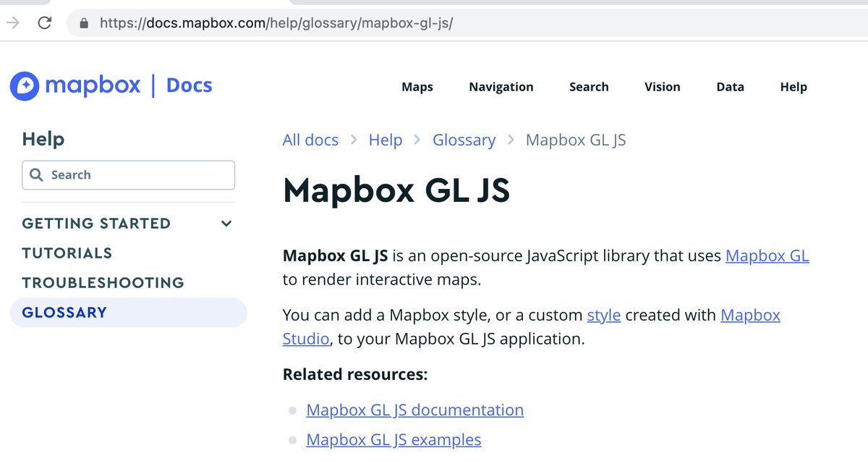This screenshot has width=868, height=461.
Task: Follow the Mapbox GL link
Action: tap(767, 255)
